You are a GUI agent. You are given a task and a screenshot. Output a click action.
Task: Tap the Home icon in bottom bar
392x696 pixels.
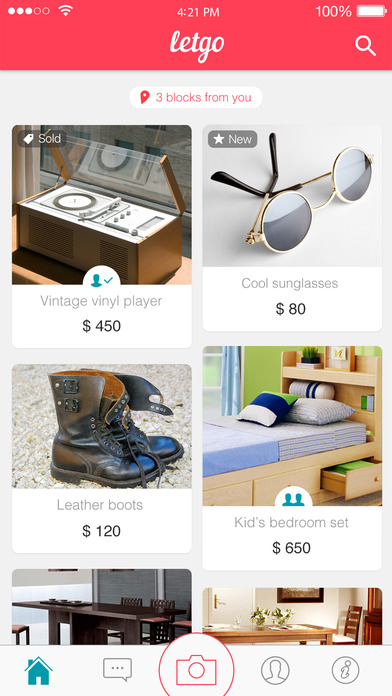pyautogui.click(x=39, y=670)
